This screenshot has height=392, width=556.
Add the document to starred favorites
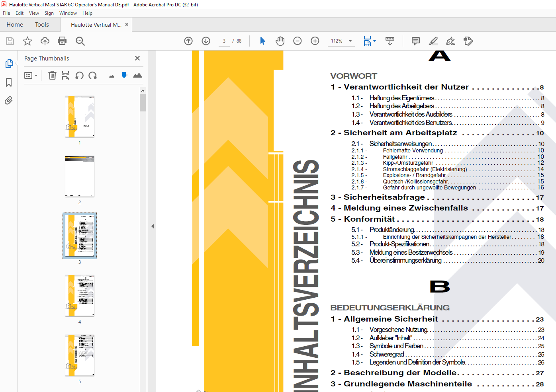[27, 41]
